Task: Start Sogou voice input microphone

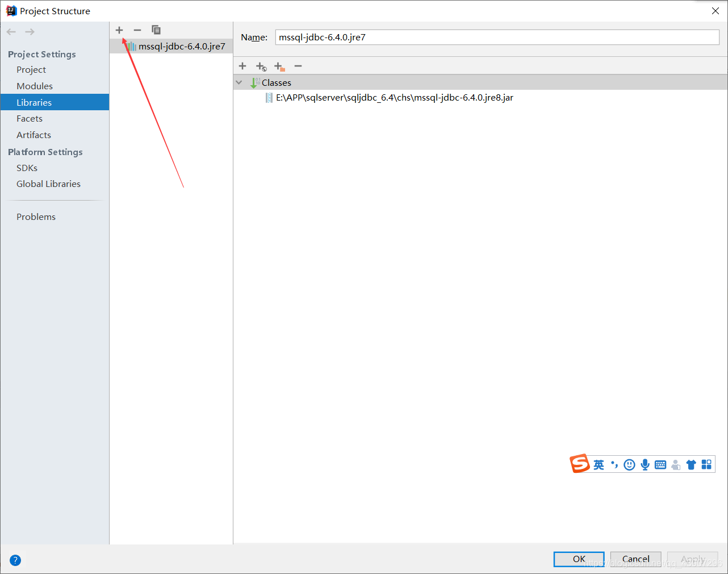Action: [x=645, y=465]
